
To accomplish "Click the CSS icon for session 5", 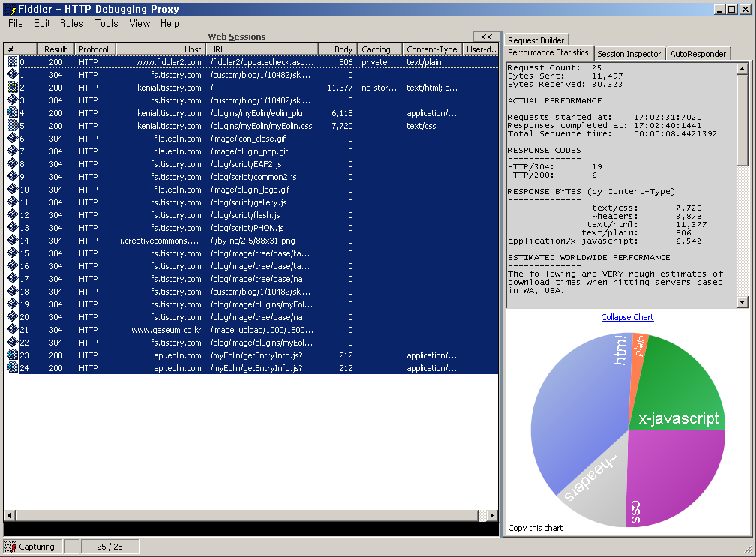I will [x=13, y=125].
